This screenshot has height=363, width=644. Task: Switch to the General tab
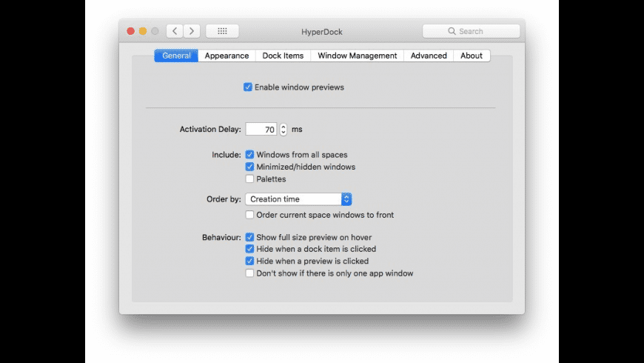pyautogui.click(x=176, y=56)
